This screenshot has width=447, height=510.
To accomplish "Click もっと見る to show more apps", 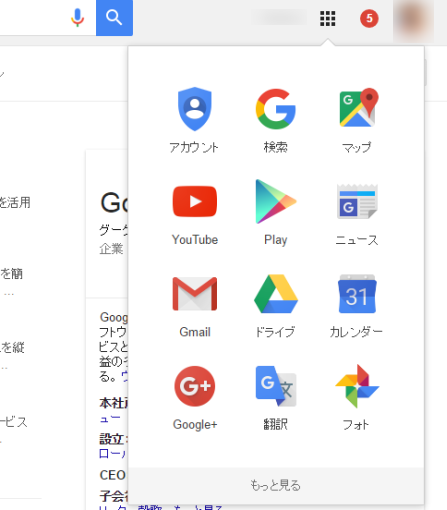I will point(276,485).
